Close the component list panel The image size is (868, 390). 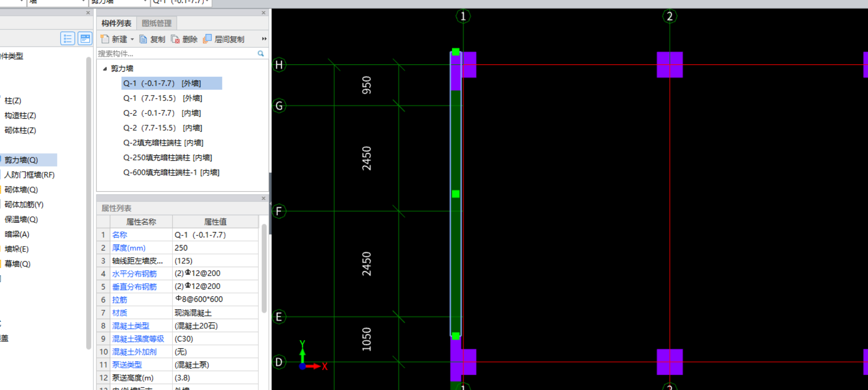pyautogui.click(x=263, y=13)
